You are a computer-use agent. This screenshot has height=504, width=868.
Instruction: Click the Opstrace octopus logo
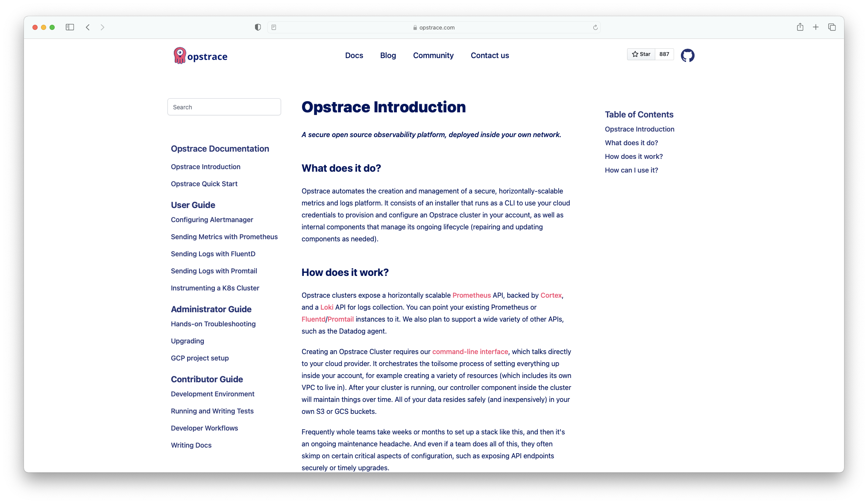pos(180,56)
